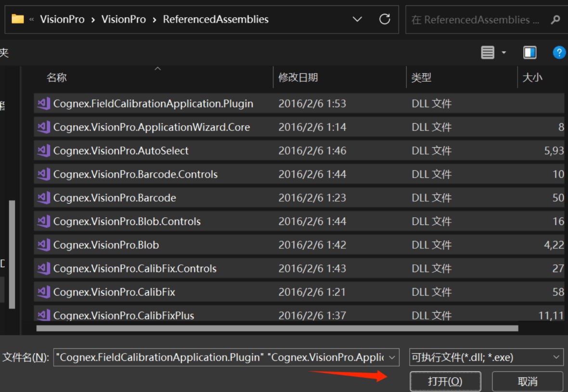Select Cognex.VisionPro.CalibFixPlus file name

point(124,315)
